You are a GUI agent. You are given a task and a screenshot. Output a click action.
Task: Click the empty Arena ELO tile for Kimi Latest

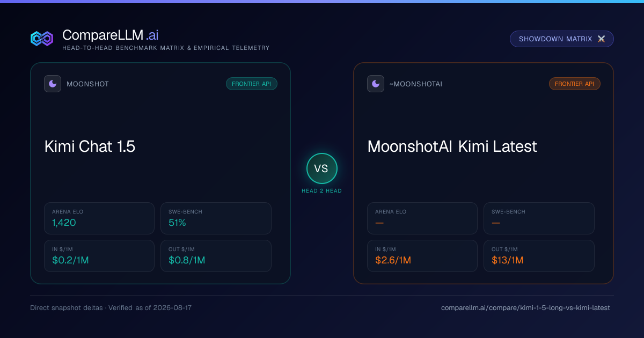(x=422, y=218)
